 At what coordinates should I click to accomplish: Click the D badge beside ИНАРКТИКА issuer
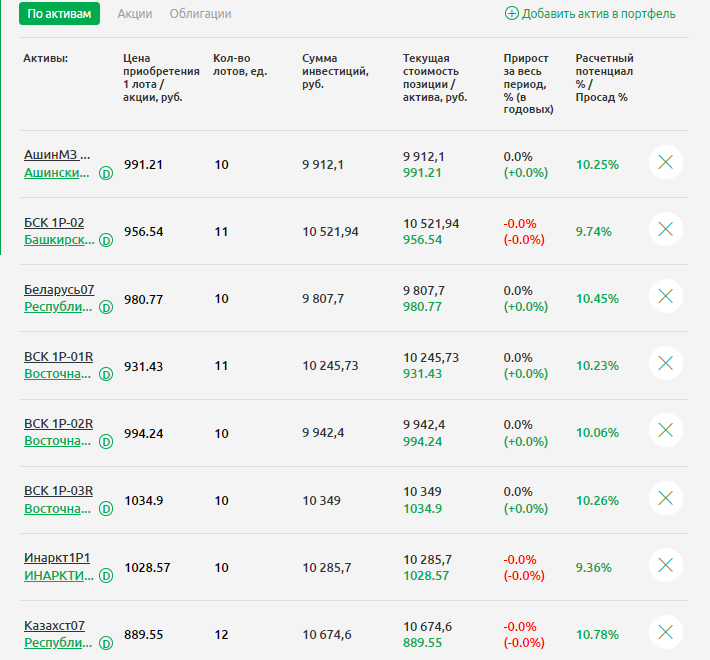coord(106,575)
